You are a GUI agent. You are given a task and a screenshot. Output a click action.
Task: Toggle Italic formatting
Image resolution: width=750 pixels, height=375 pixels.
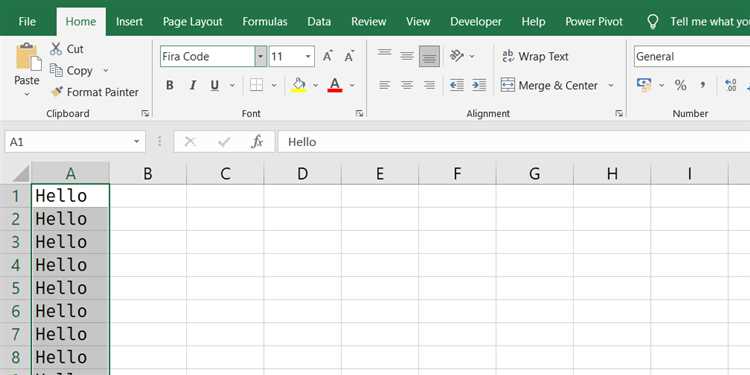(x=192, y=85)
